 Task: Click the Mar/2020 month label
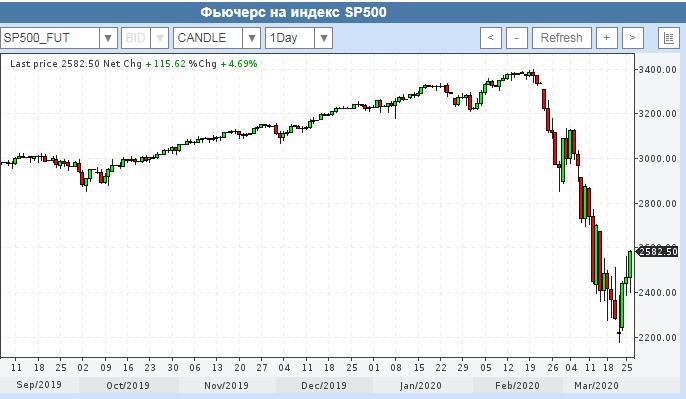[596, 385]
